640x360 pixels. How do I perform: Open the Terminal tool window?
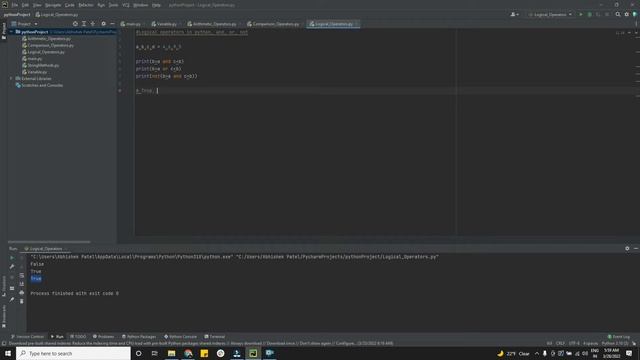[x=215, y=337]
